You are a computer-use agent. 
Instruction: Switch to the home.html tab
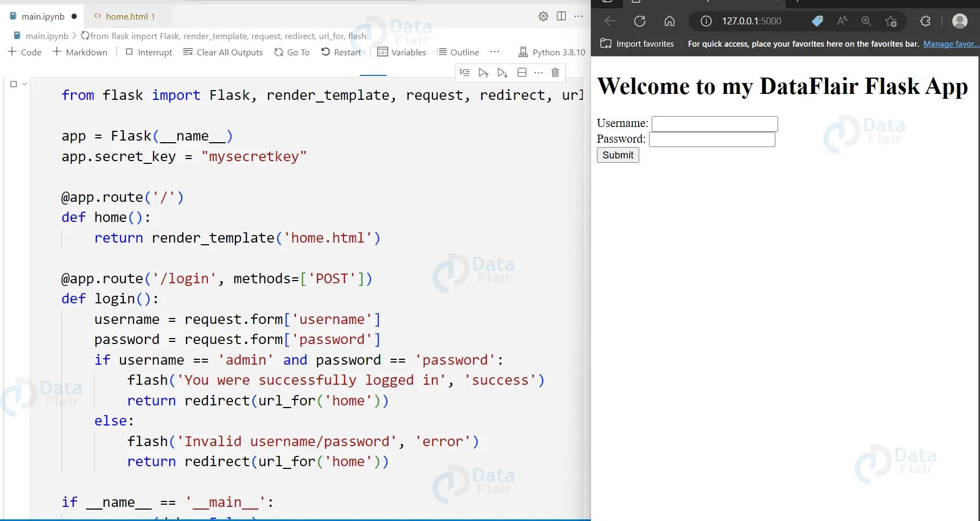click(x=129, y=16)
